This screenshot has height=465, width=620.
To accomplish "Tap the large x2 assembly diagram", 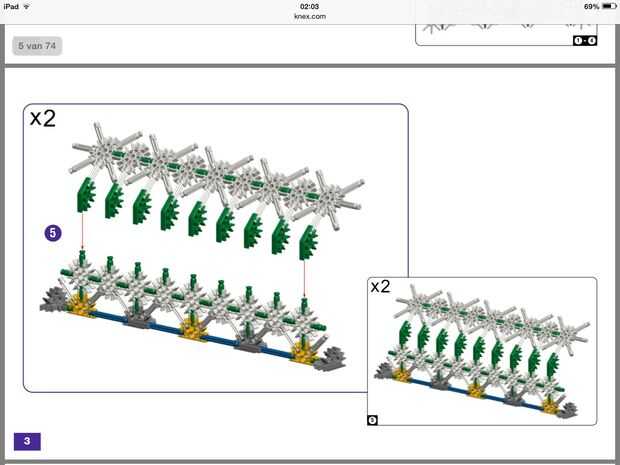I will [215, 248].
